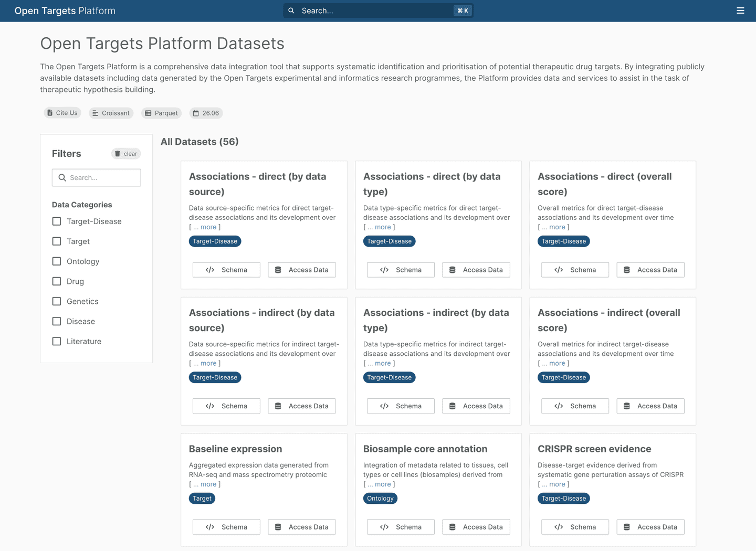The height and width of the screenshot is (551, 756).
Task: Click the document icon on Cite Us chip
Action: coord(50,113)
